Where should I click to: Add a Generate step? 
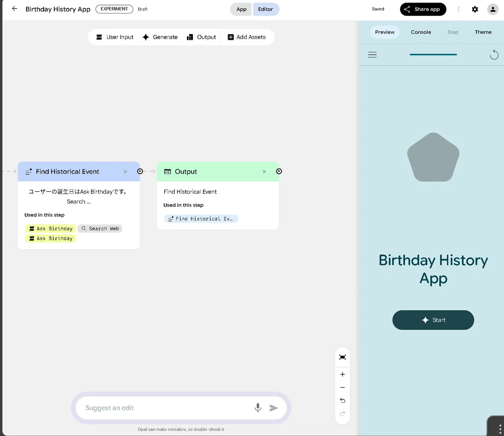(x=160, y=37)
